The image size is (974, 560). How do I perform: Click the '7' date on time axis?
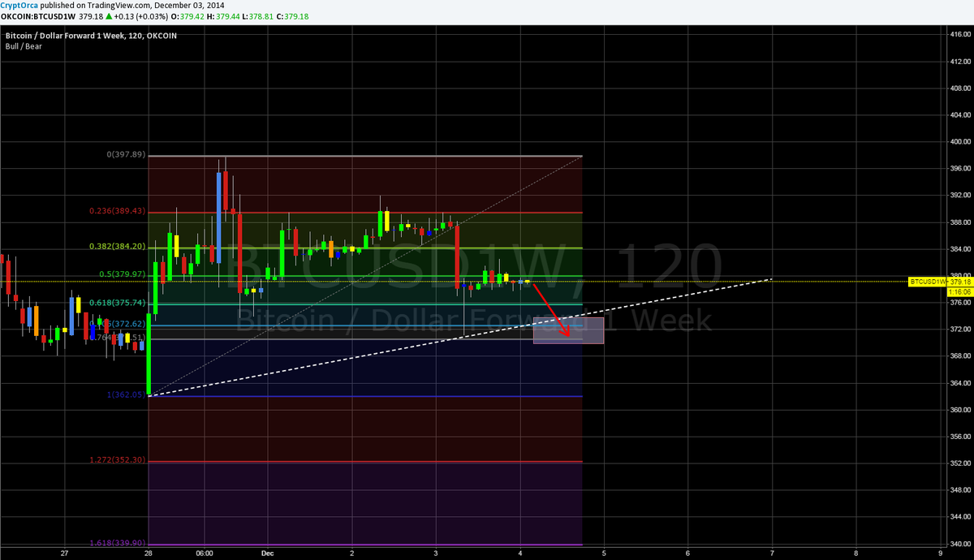772,554
